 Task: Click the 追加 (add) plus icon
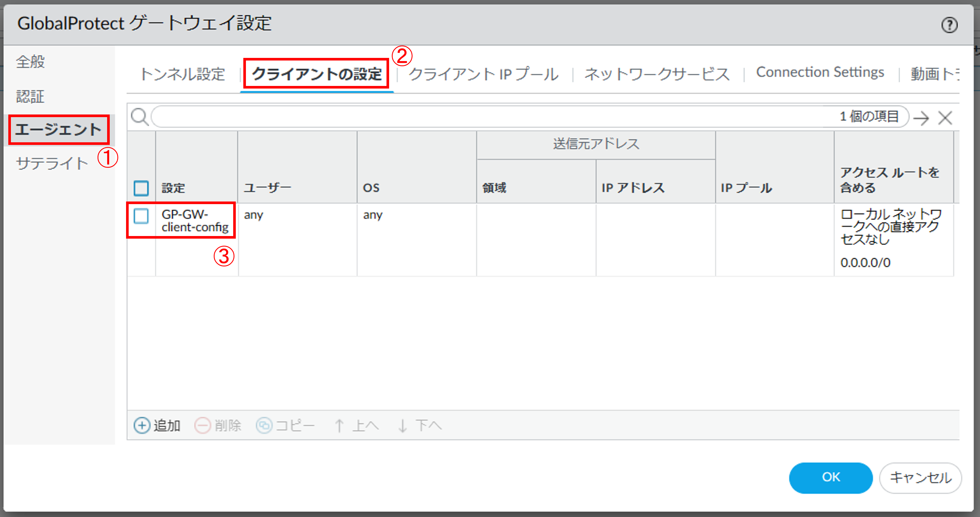click(142, 425)
